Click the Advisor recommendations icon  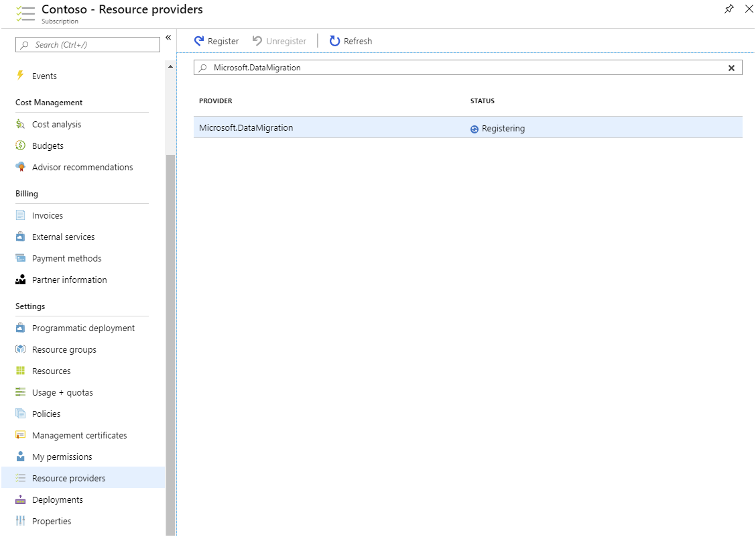(20, 167)
